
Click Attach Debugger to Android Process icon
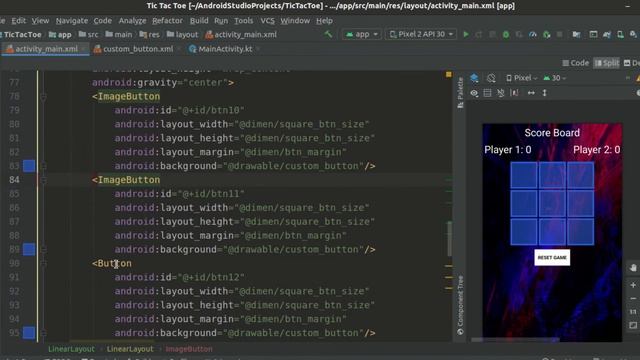click(x=547, y=35)
